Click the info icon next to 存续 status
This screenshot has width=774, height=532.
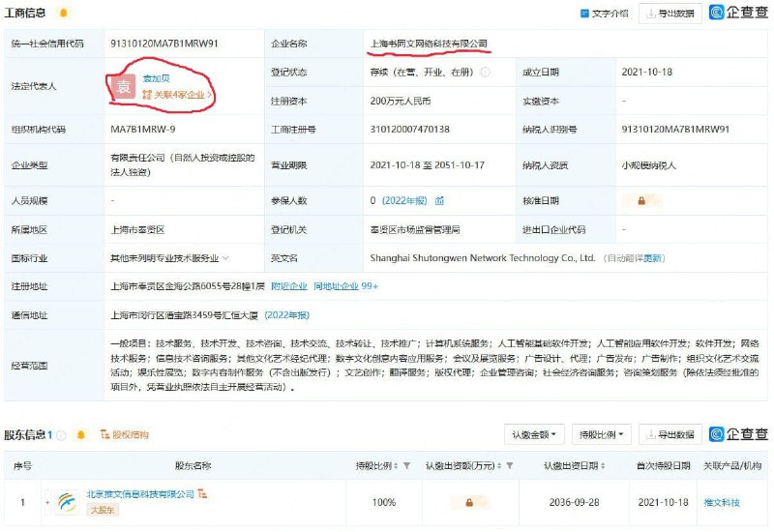click(486, 72)
